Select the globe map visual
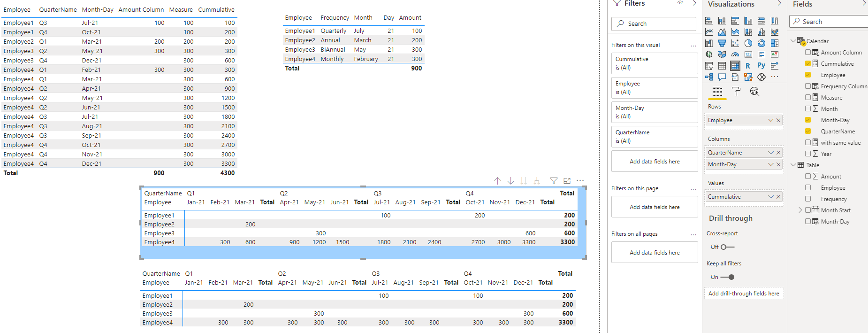Screen dimensions: 868x333 coord(709,54)
